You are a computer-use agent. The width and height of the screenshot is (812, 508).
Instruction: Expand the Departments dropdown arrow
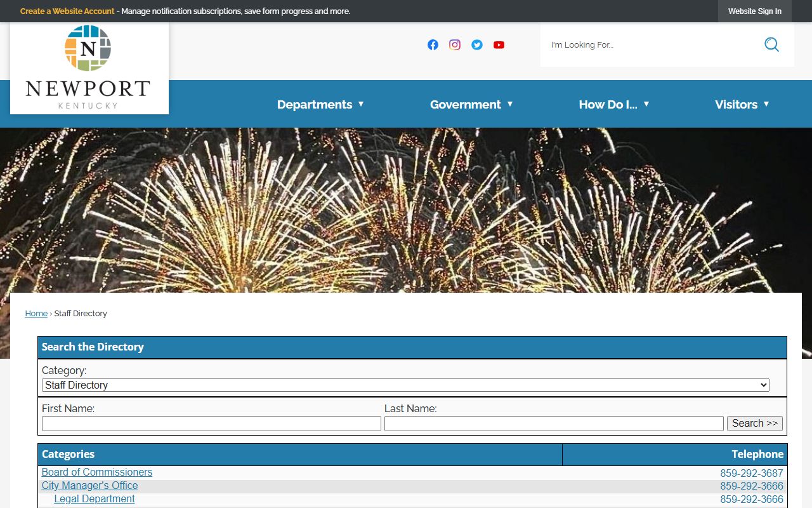(x=361, y=104)
